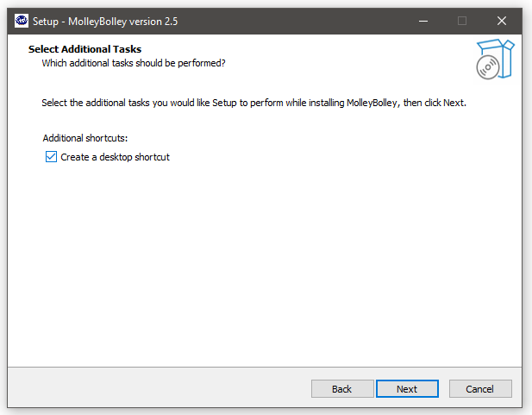532x415 pixels.
Task: Click the 'Which additional tasks should be performed?' subtitle
Action: point(134,63)
